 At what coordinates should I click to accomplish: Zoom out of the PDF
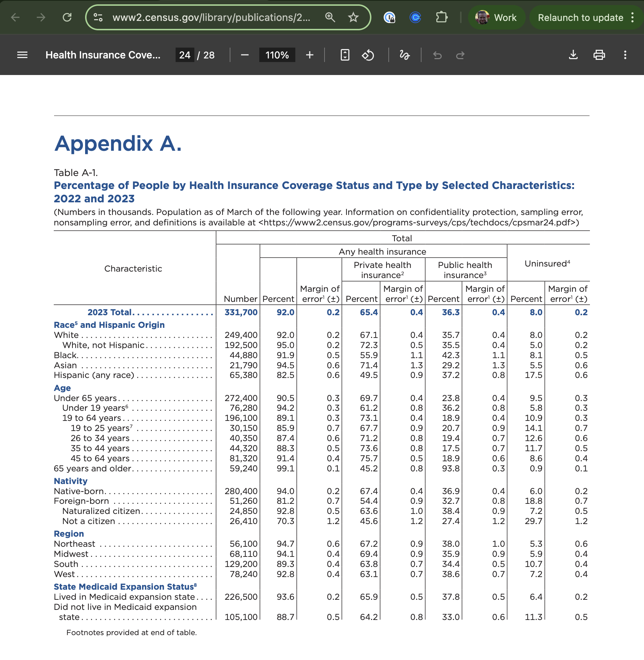click(245, 55)
